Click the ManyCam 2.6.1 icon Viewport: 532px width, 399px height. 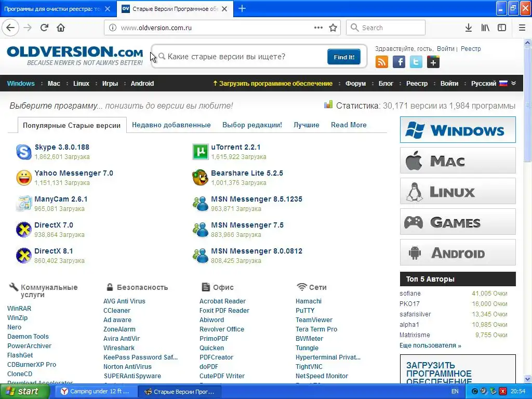[x=24, y=204]
